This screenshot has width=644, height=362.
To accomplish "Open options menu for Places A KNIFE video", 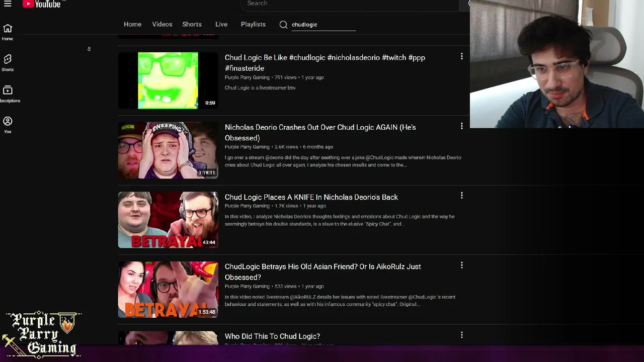I will 461,196.
